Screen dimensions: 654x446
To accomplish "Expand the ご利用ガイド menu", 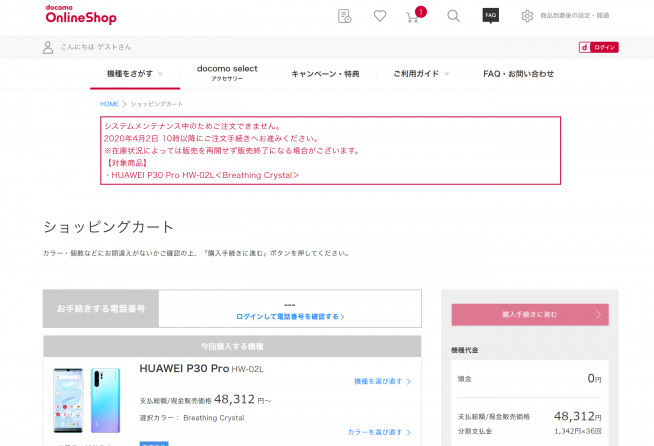I will tap(421, 74).
